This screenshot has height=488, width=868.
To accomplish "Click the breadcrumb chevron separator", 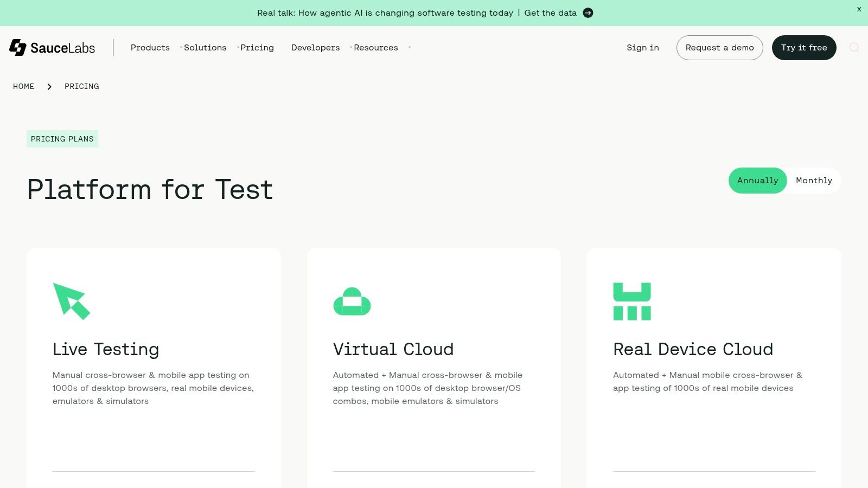I will click(x=49, y=87).
